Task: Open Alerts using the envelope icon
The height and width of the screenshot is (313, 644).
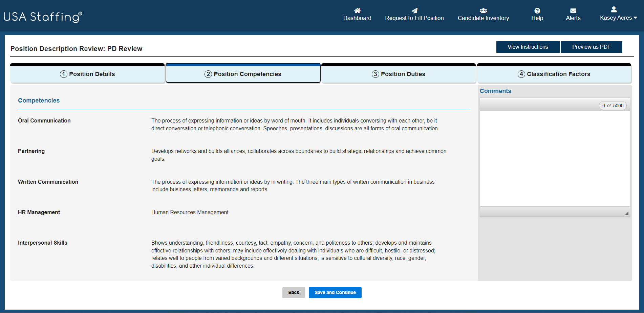Action: click(573, 10)
